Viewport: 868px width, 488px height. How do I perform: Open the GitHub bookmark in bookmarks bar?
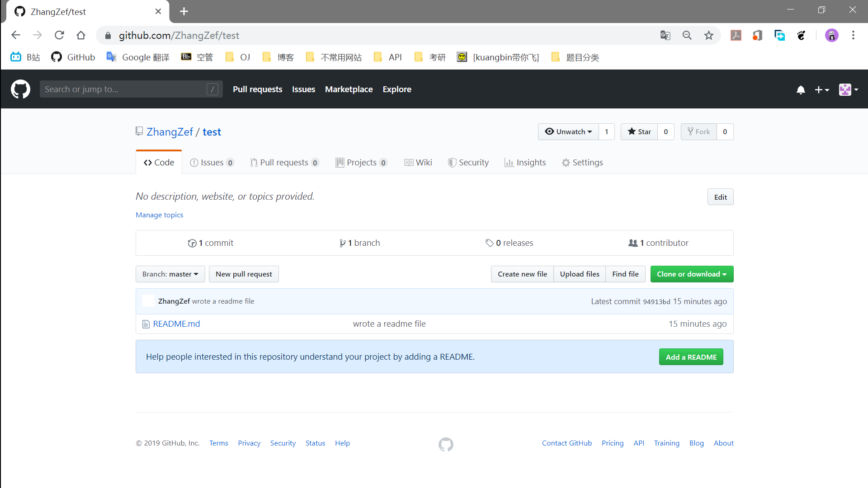tap(73, 57)
